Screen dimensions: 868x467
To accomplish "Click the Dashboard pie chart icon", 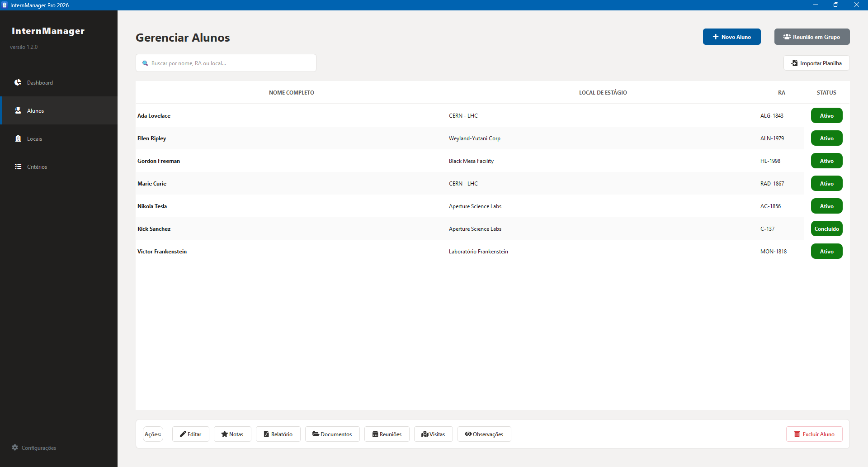I will pos(18,82).
